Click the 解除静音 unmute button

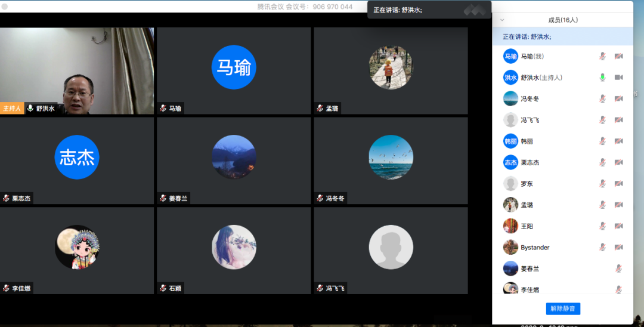point(563,309)
